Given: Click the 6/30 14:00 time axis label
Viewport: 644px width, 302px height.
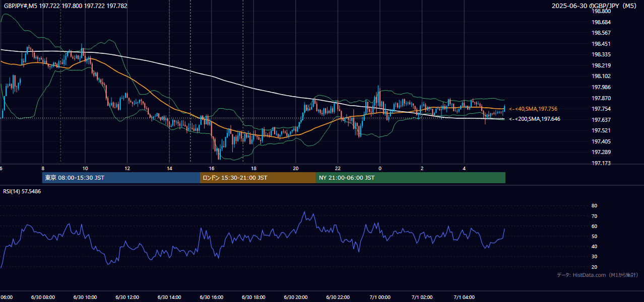Looking at the screenshot, I should (x=169, y=297).
